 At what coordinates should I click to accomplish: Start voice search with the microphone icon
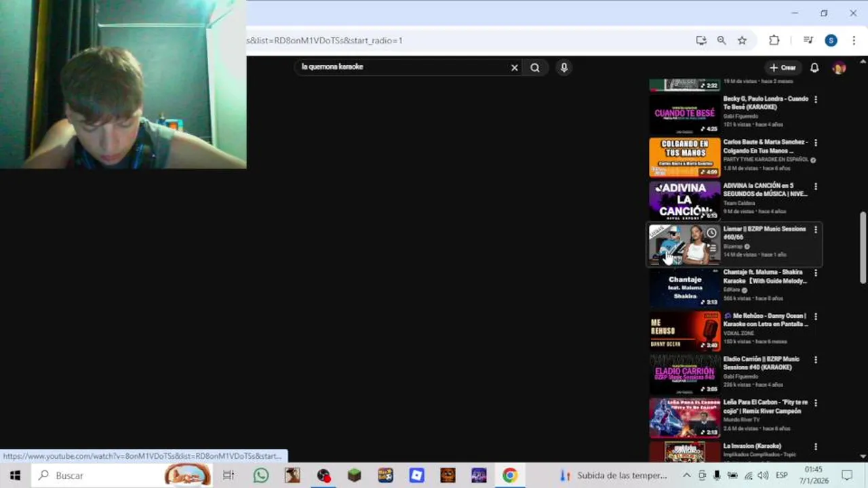(564, 68)
